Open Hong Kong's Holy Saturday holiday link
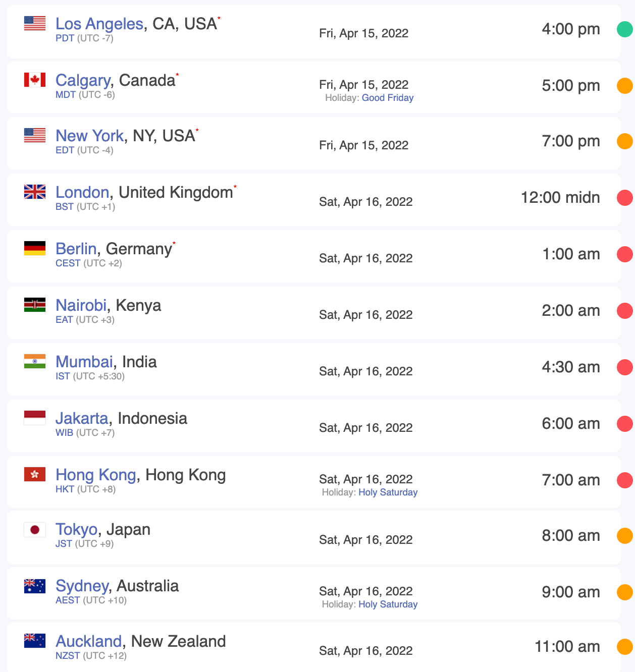635x672 pixels. 388,492
